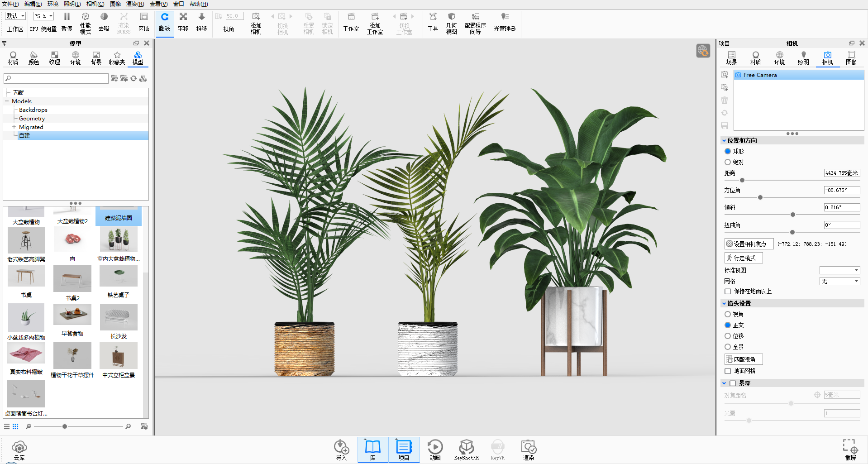Viewport: 868px width, 464px height.
Task: Click the 云库 cloud library icon
Action: (19, 450)
